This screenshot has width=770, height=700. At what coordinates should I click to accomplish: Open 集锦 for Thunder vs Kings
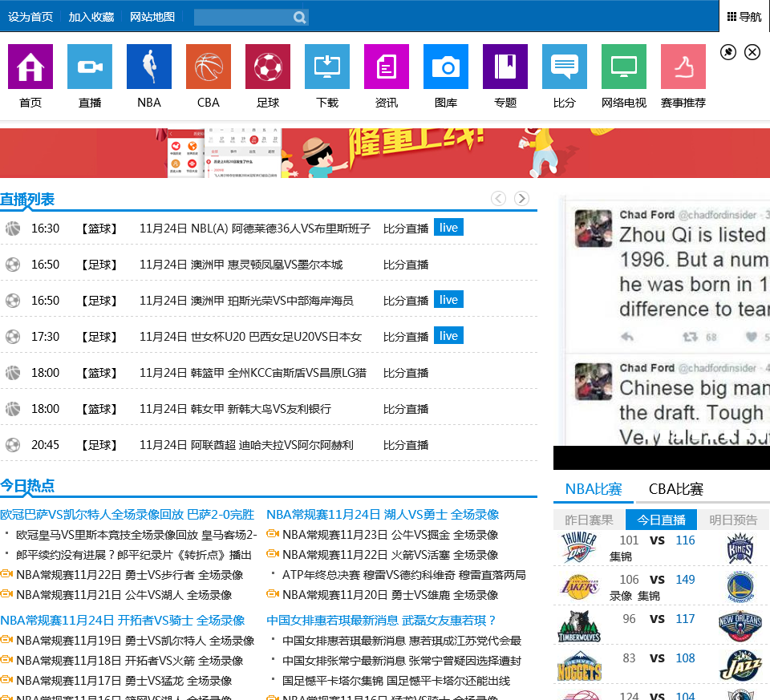621,556
